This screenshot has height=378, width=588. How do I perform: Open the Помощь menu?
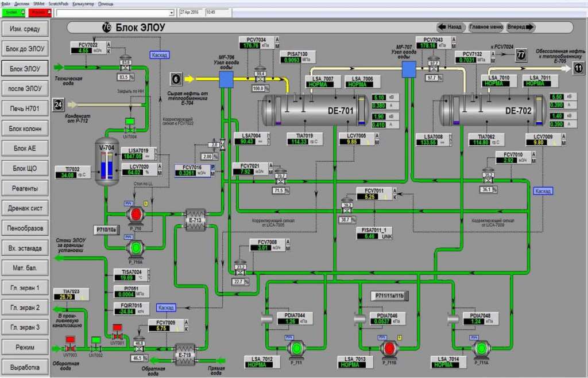click(106, 4)
